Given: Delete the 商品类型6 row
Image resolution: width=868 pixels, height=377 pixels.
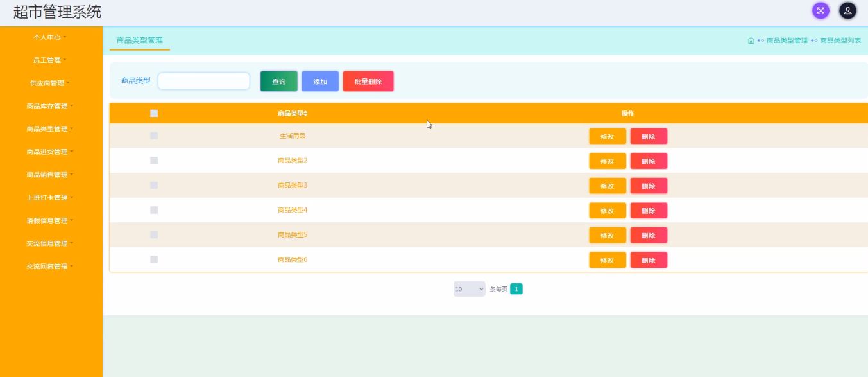Looking at the screenshot, I should 649,260.
